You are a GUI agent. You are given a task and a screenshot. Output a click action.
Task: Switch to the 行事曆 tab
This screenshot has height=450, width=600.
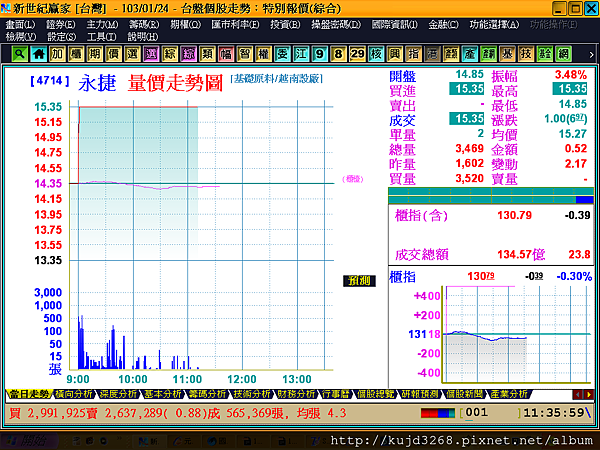tap(336, 394)
